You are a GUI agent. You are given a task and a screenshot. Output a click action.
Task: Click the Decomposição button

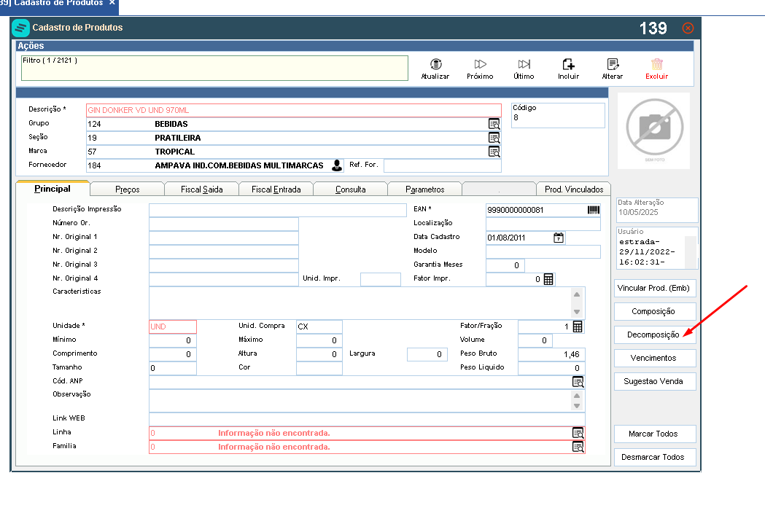pyautogui.click(x=654, y=335)
